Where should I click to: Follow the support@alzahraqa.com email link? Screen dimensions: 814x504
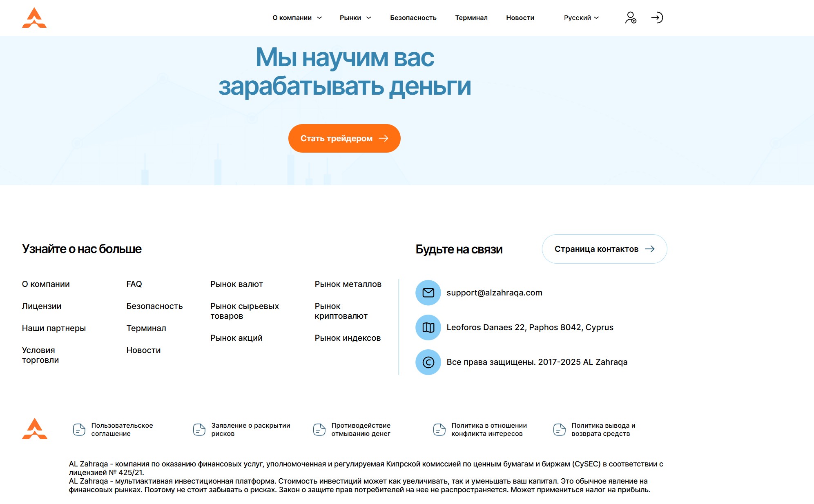[494, 293]
